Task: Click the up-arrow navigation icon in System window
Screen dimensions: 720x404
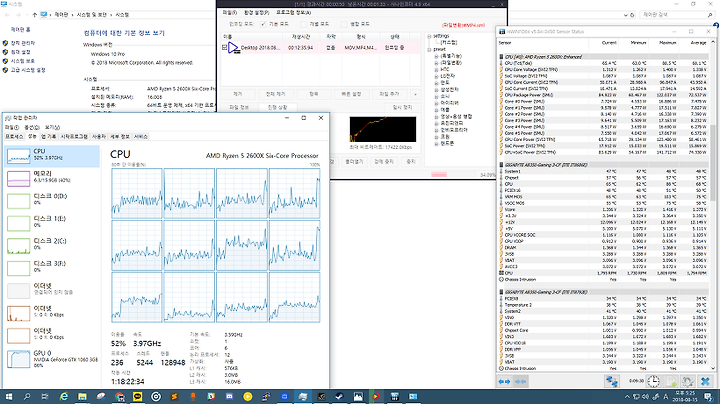Action: point(34,15)
